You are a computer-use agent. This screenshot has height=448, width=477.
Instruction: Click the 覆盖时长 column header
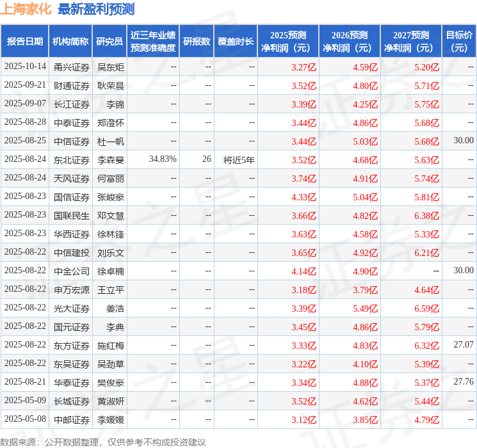236,42
